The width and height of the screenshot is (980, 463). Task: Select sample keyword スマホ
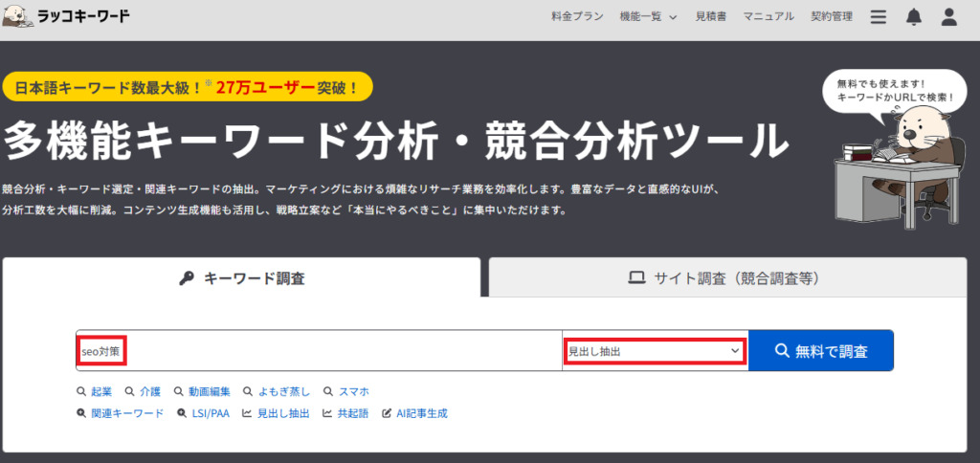point(346,392)
